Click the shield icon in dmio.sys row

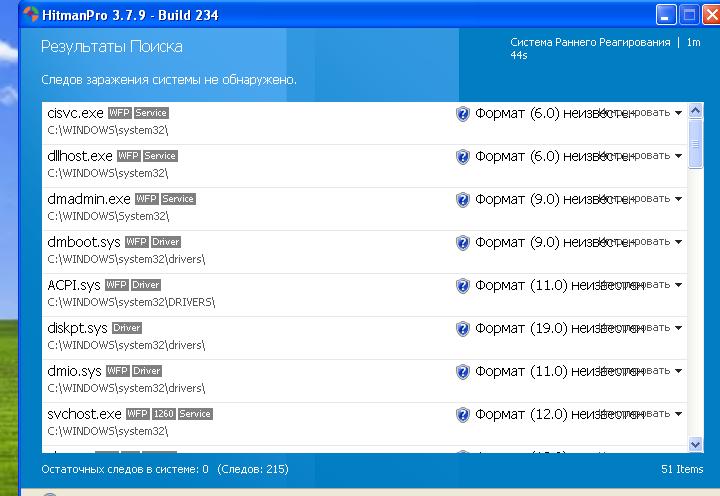click(x=462, y=371)
